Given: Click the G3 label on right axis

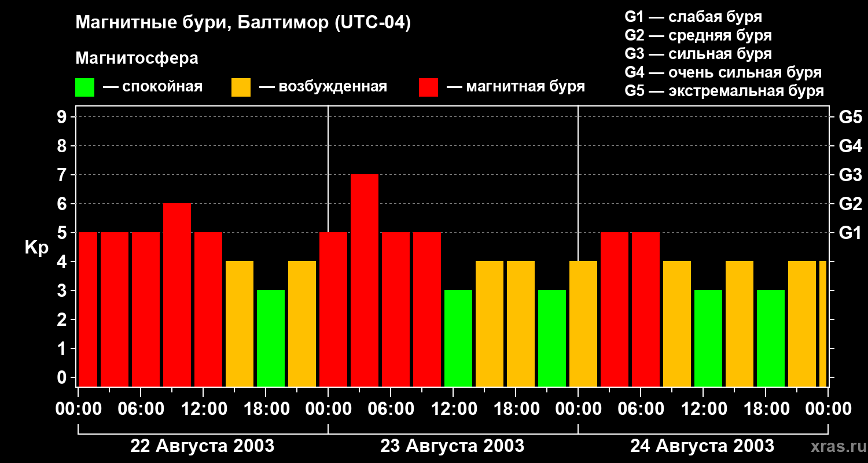Looking at the screenshot, I should pyautogui.click(x=850, y=175).
